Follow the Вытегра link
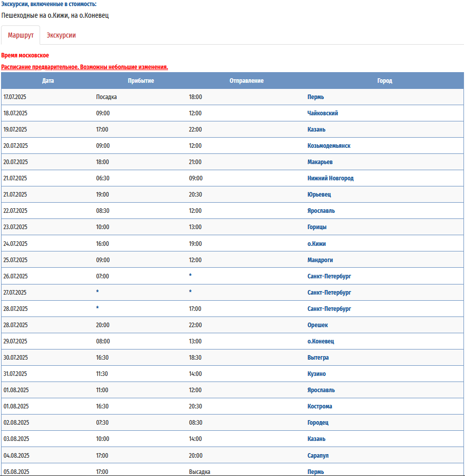Screen dimensions: 465x476 pos(318,358)
